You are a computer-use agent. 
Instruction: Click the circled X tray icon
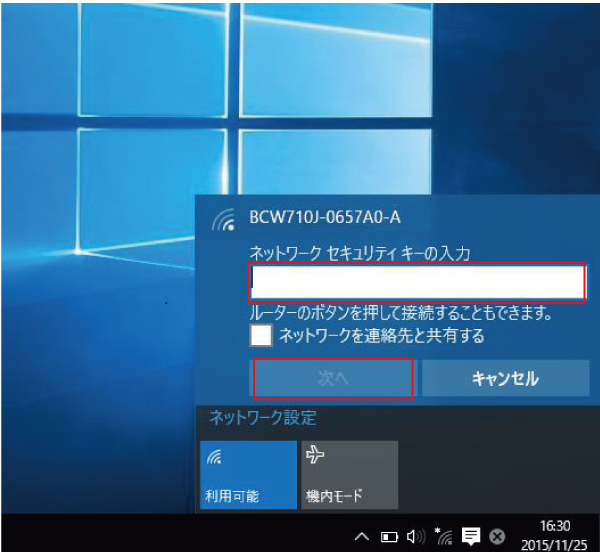pyautogui.click(x=497, y=537)
